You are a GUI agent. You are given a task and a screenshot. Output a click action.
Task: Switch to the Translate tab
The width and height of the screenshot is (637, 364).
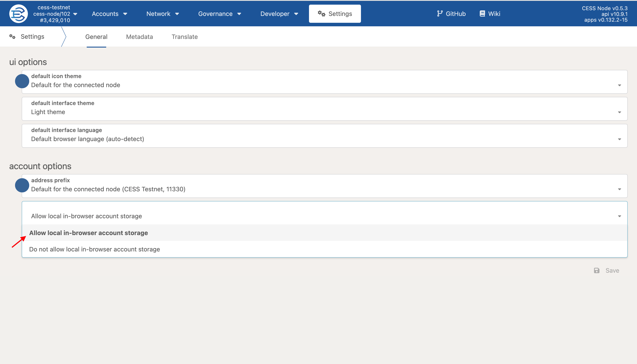(184, 37)
